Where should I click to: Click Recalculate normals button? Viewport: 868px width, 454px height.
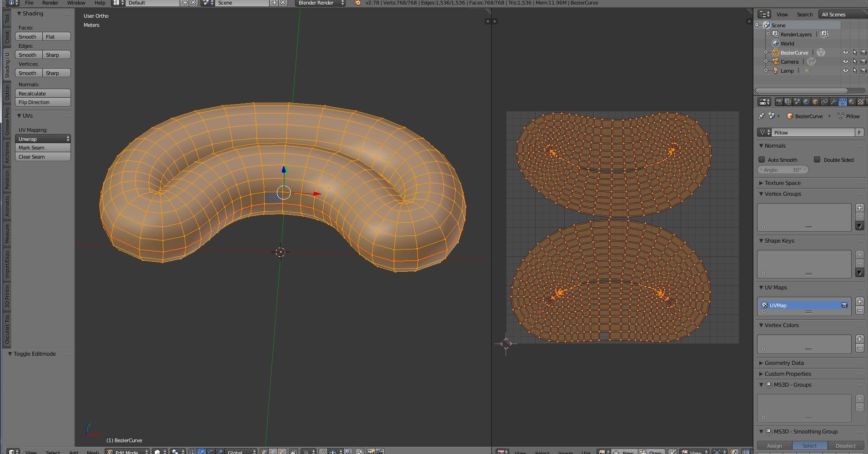43,93
